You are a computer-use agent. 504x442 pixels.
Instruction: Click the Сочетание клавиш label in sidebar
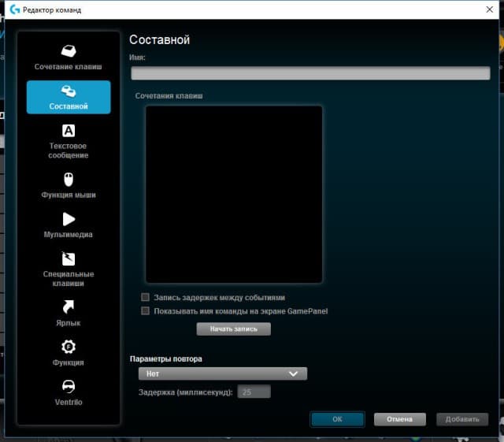[x=69, y=67]
